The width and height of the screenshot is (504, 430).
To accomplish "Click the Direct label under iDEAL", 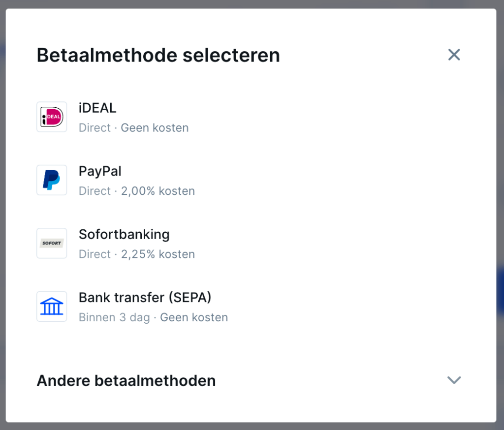I will pos(94,127).
